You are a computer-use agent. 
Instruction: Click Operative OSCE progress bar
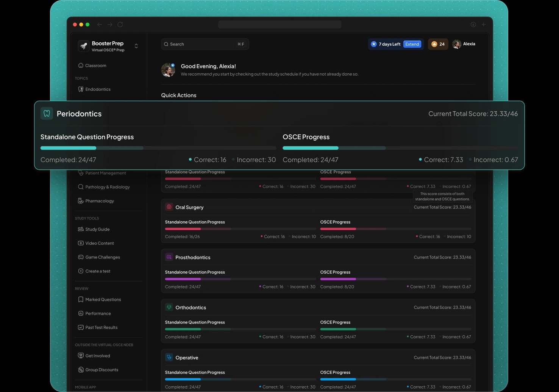[x=396, y=379]
